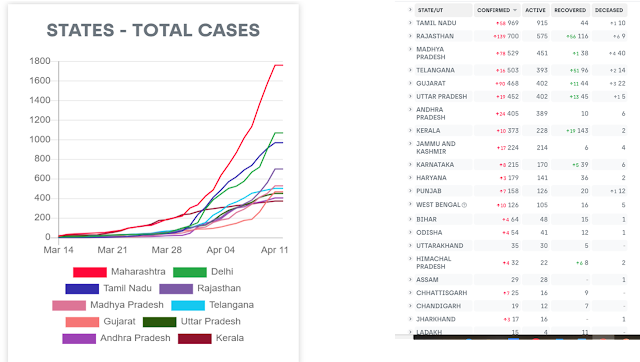Toggle Kerala dark red legend swatch

[x=195, y=338]
